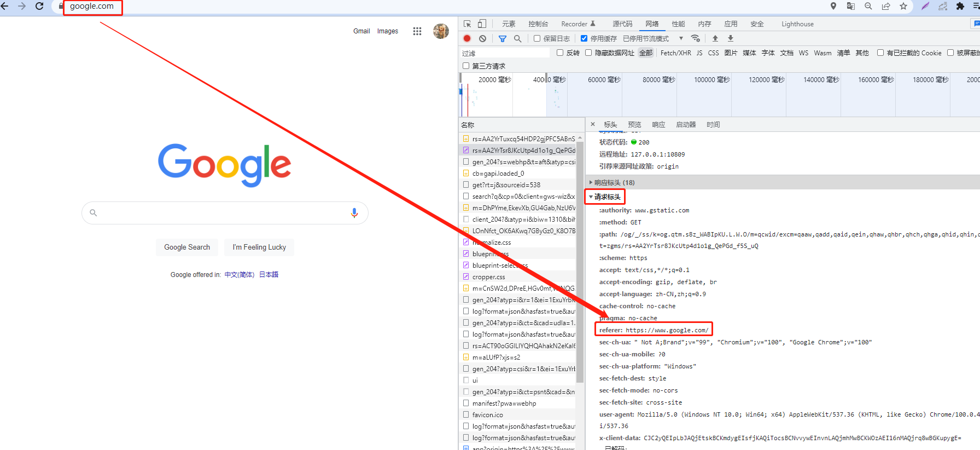Click the location pin icon in address bar
The width and height of the screenshot is (980, 450).
coord(833,6)
